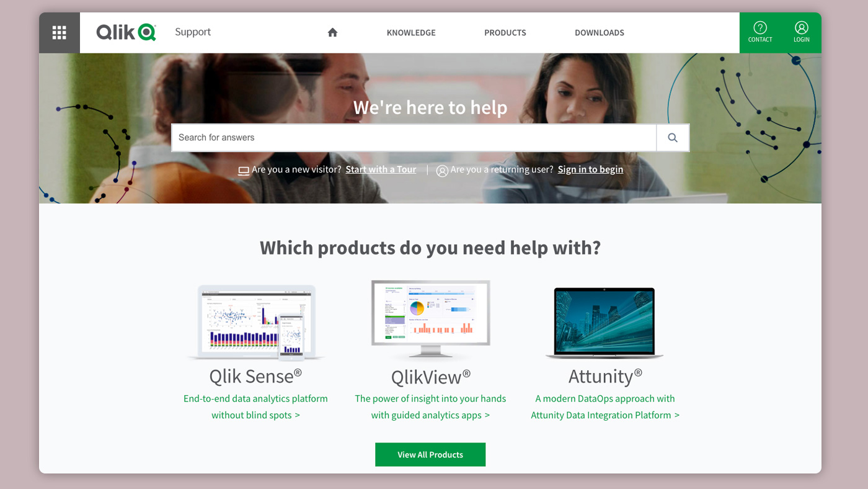Screen dimensions: 868x489
Task: Click the View All Products button
Action: [430, 454]
